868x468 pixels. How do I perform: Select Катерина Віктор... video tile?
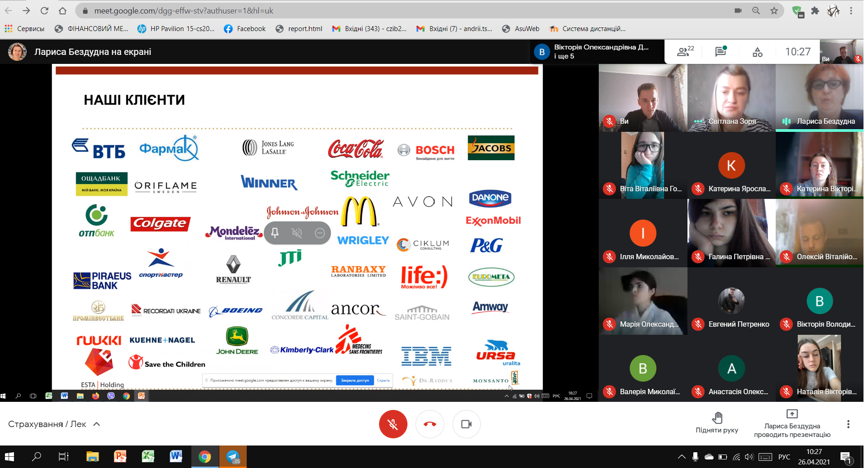coord(819,165)
